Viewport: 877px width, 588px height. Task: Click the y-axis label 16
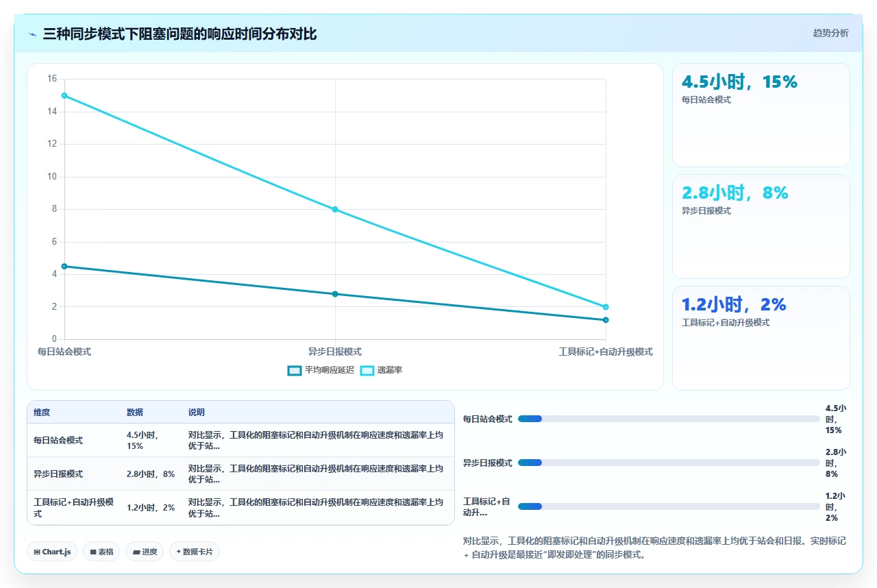point(52,79)
